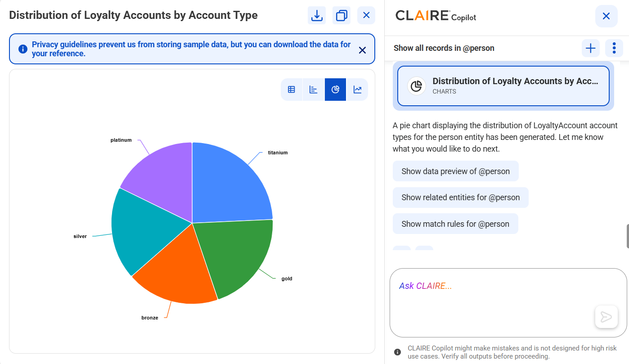Click the platinum label

121,140
